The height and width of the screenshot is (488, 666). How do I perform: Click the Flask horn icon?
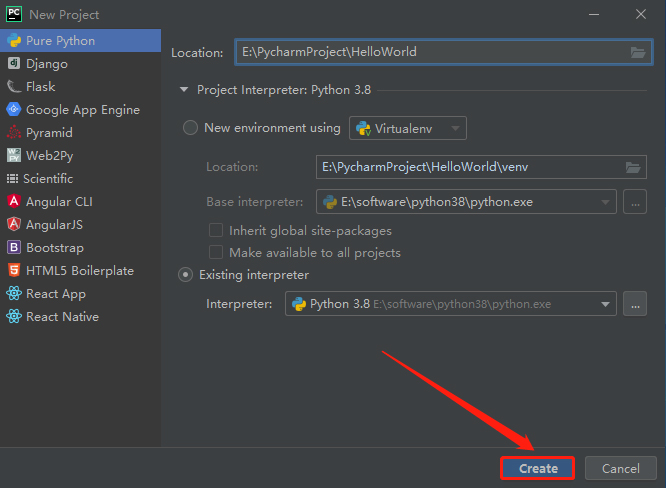[x=14, y=87]
